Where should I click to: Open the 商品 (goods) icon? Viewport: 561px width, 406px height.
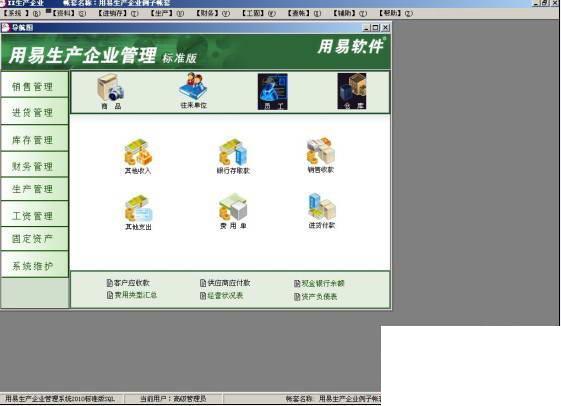point(111,91)
